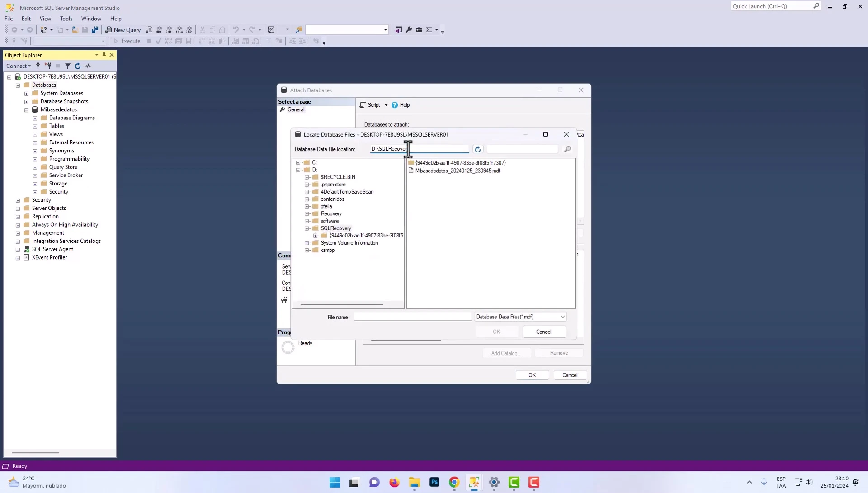Click the Open File toolbar icon
Screen dimensions: 868x493
[x=75, y=30]
